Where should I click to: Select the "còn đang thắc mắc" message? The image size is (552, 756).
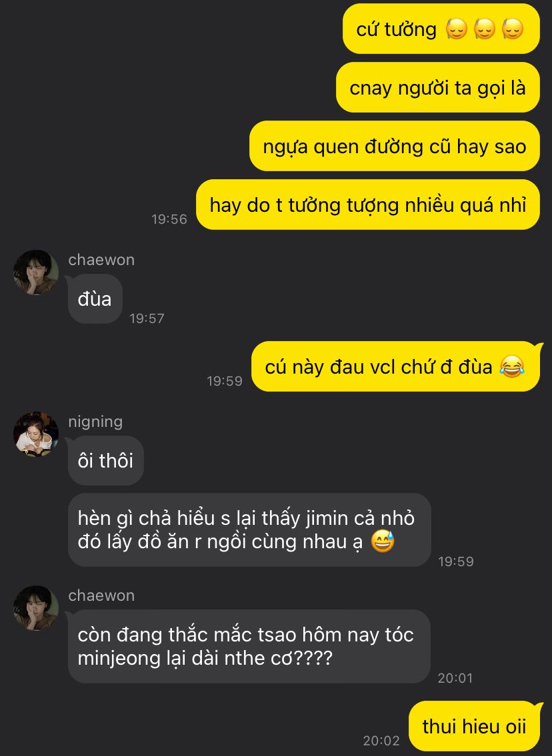coord(249,647)
